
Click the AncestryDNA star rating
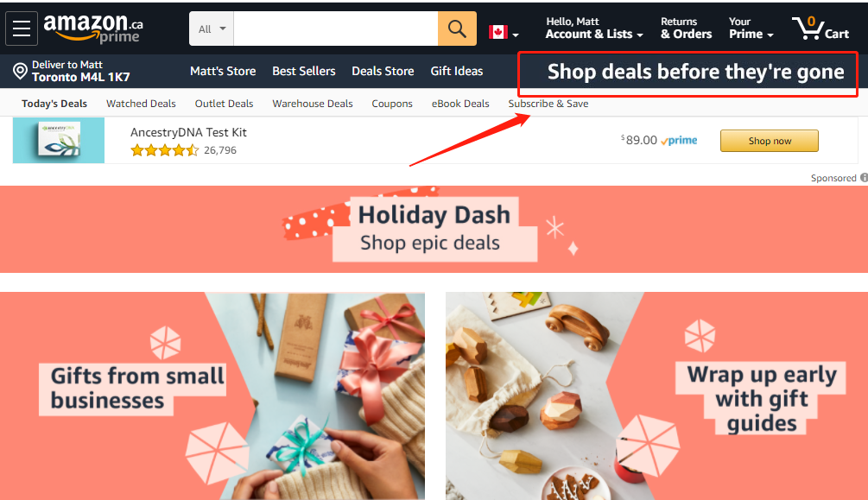tap(164, 150)
